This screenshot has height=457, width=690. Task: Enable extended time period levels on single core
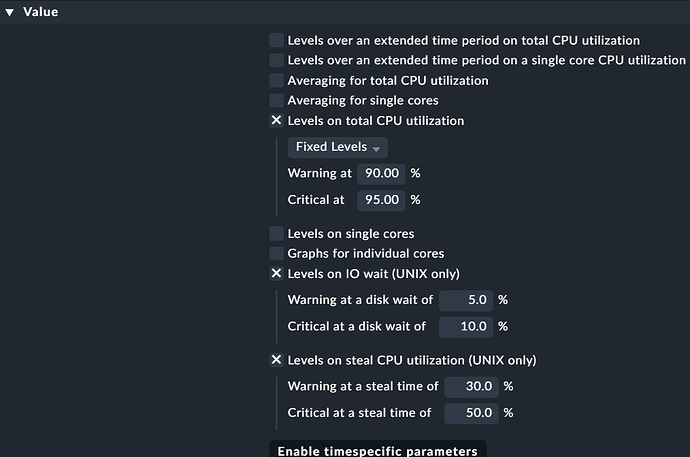277,61
